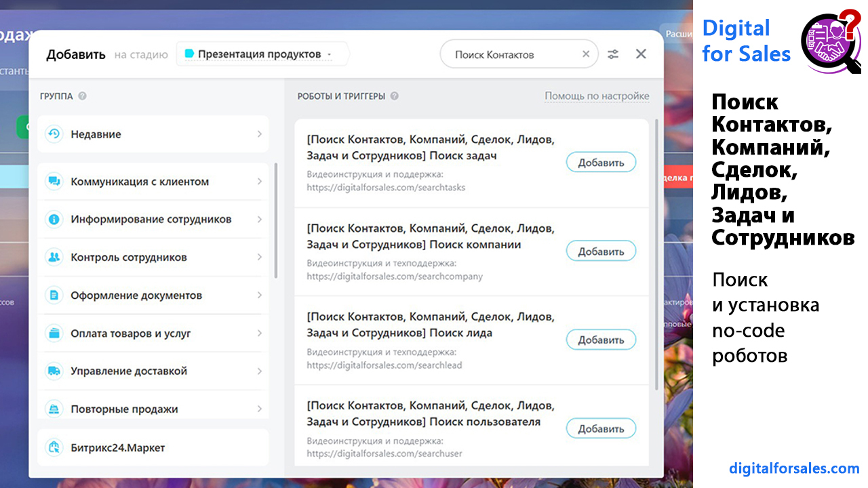The image size is (868, 488).
Task: Click the Битрикс24.Маркет icon
Action: point(54,447)
